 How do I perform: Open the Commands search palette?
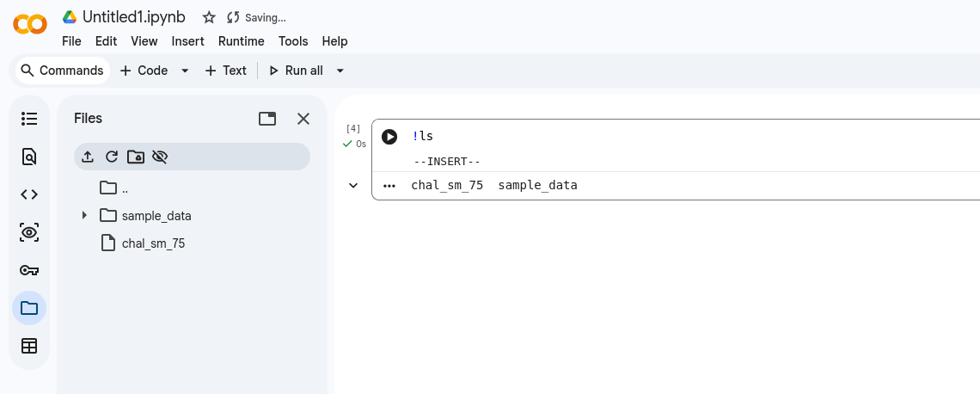(x=62, y=71)
